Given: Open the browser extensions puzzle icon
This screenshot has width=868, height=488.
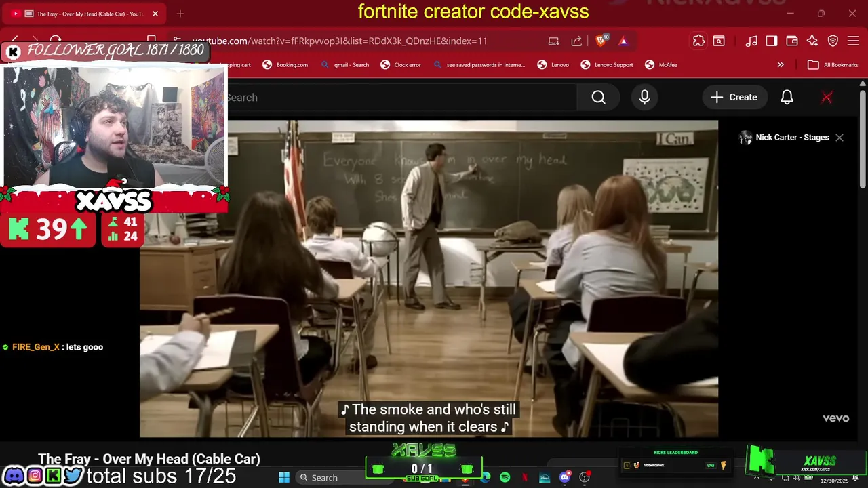Looking at the screenshot, I should coord(698,41).
